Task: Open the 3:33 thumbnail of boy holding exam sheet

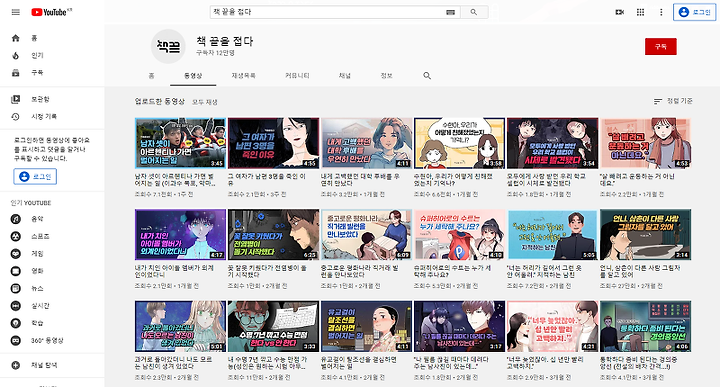Action: click(x=273, y=326)
